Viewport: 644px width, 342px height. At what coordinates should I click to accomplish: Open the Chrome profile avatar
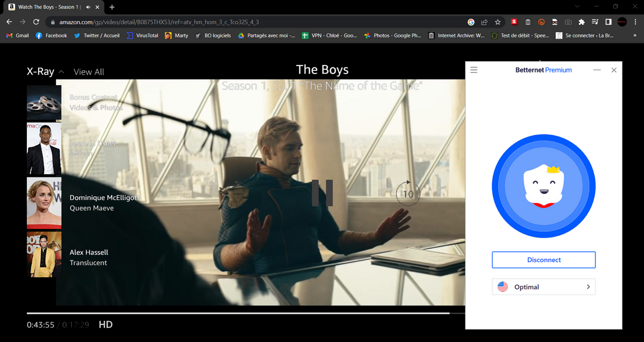(622, 22)
